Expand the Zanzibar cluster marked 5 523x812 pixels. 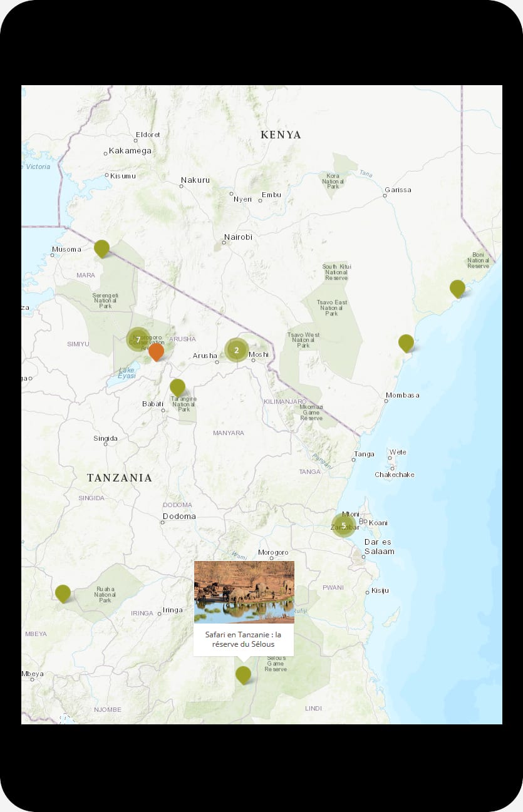tap(343, 525)
